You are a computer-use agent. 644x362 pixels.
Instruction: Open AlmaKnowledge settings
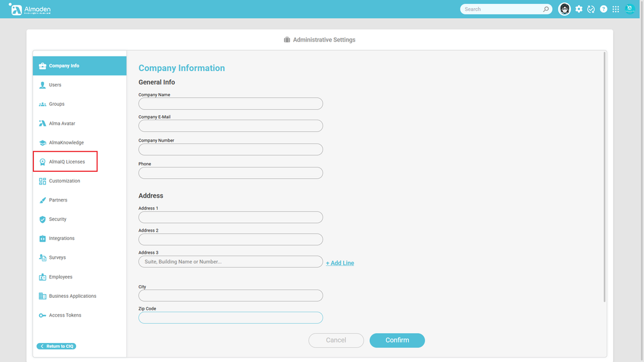point(80,142)
